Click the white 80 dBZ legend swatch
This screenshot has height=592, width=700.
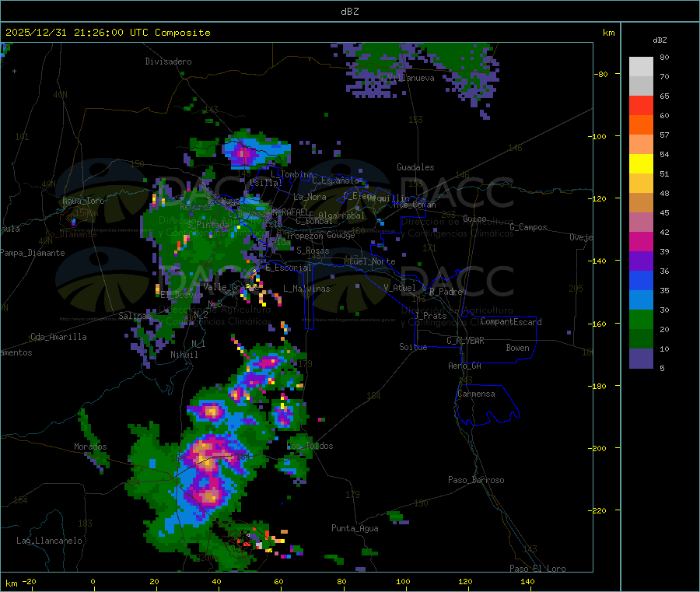[641, 67]
